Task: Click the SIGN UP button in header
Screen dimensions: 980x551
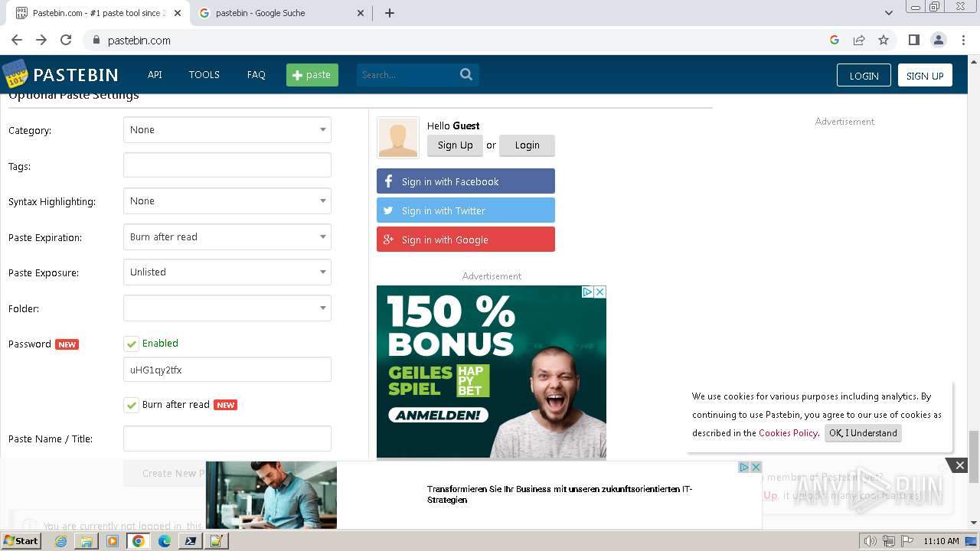Action: click(x=925, y=75)
